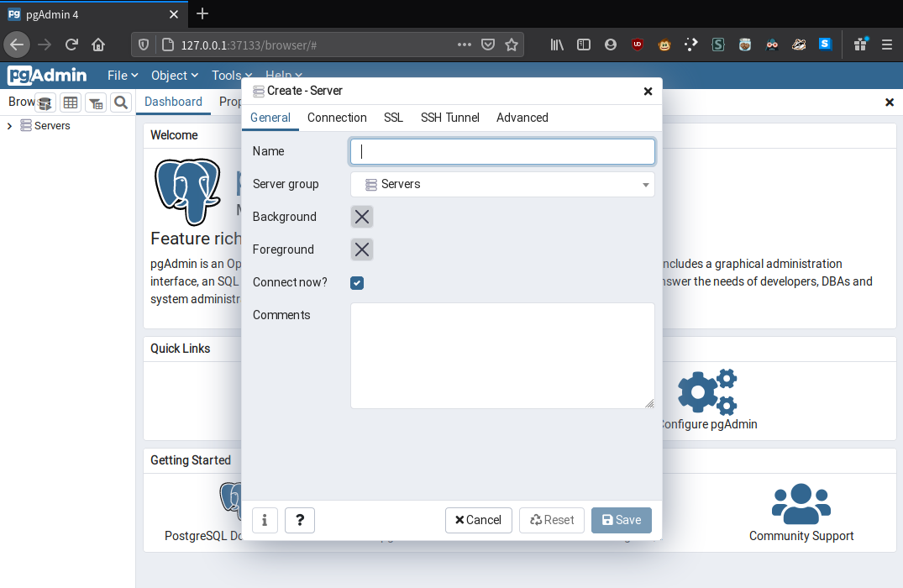This screenshot has width=903, height=588.
Task: Go to the browser home page
Action: (x=98, y=45)
